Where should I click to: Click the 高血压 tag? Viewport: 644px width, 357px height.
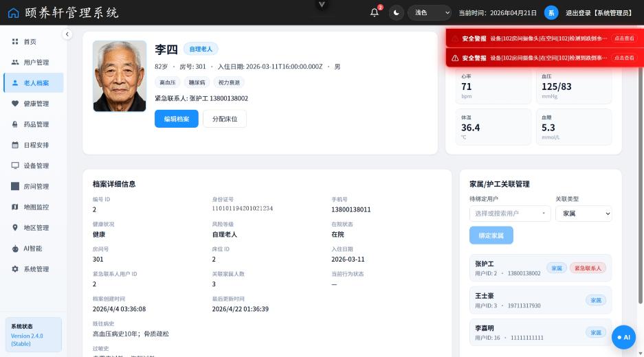[168, 82]
